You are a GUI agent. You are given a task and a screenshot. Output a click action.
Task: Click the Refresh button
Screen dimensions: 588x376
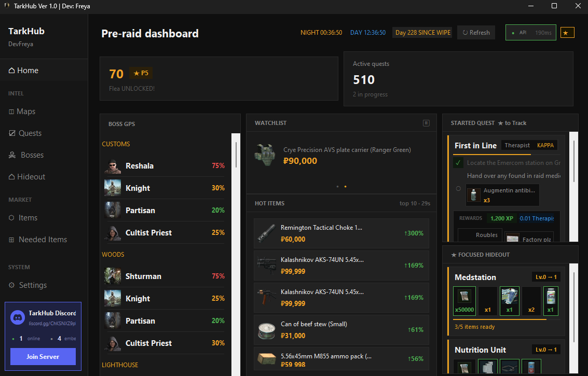pyautogui.click(x=476, y=33)
